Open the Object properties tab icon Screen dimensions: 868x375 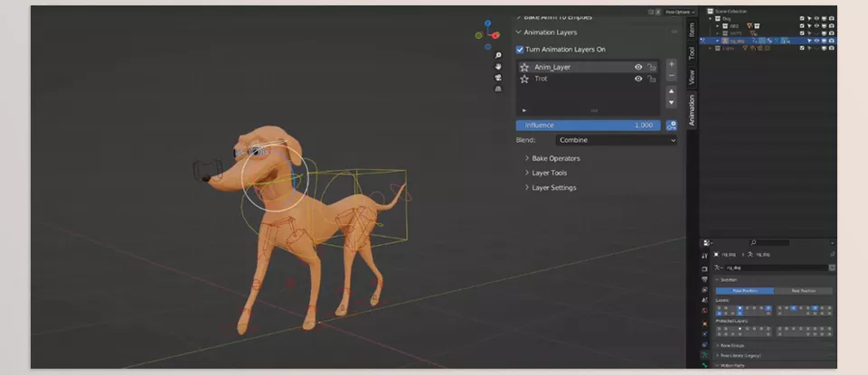click(704, 323)
